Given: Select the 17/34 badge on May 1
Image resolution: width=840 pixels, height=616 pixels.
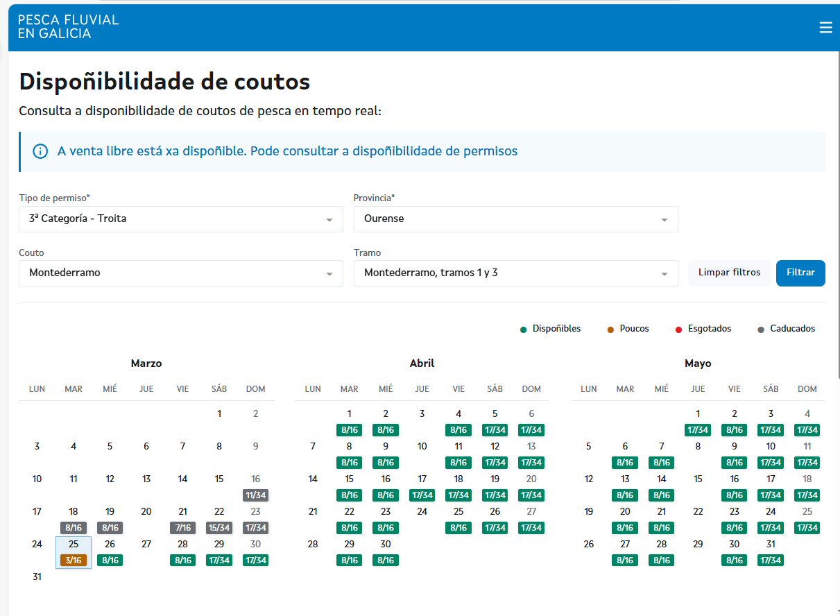Looking at the screenshot, I should point(698,430).
